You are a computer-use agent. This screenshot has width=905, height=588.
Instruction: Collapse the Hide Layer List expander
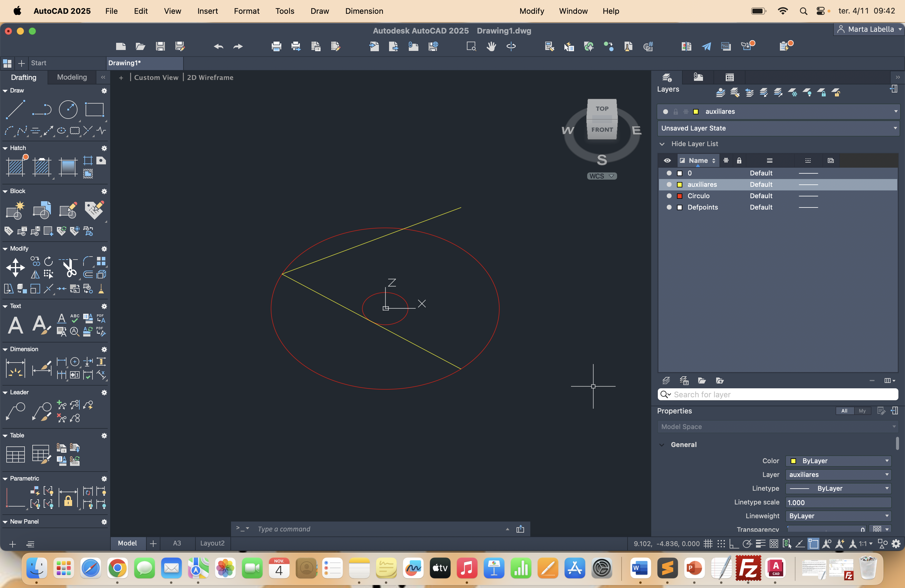662,144
